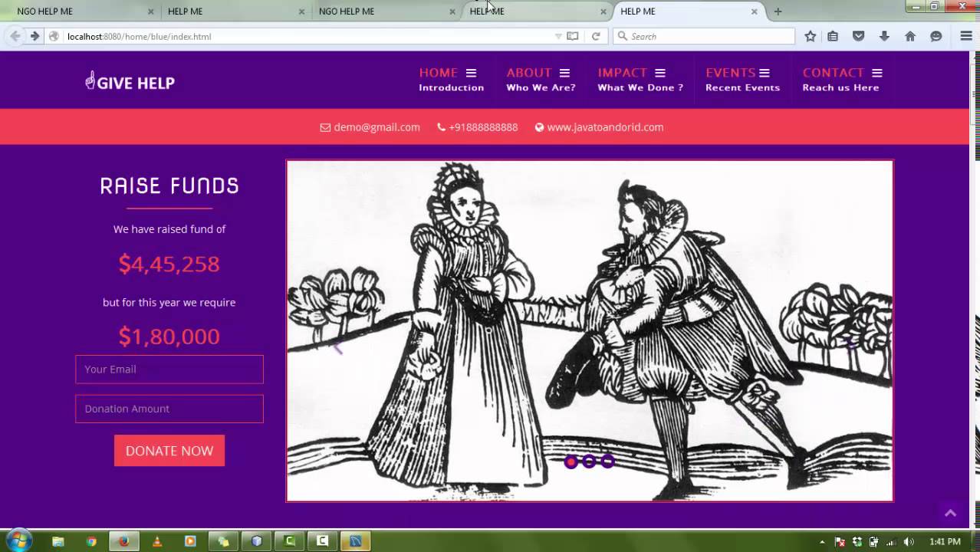The height and width of the screenshot is (552, 980).
Task: Open the Firefox hamburger menu
Action: (x=966, y=36)
